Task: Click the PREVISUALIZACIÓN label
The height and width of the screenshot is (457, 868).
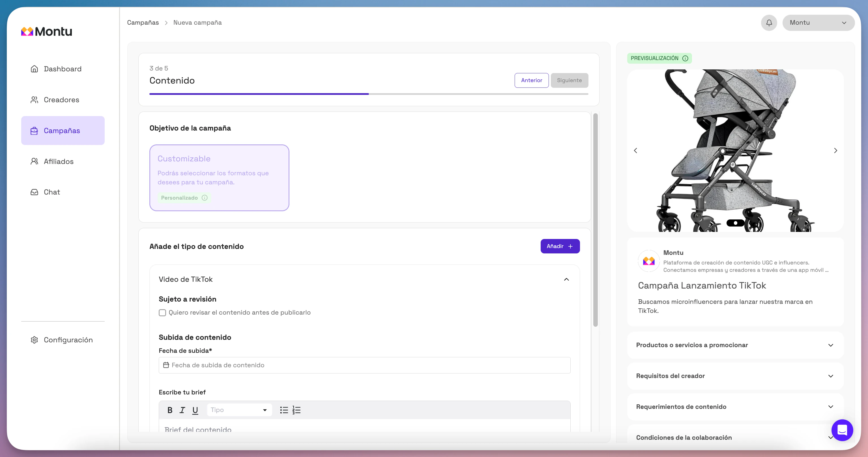Action: tap(654, 58)
